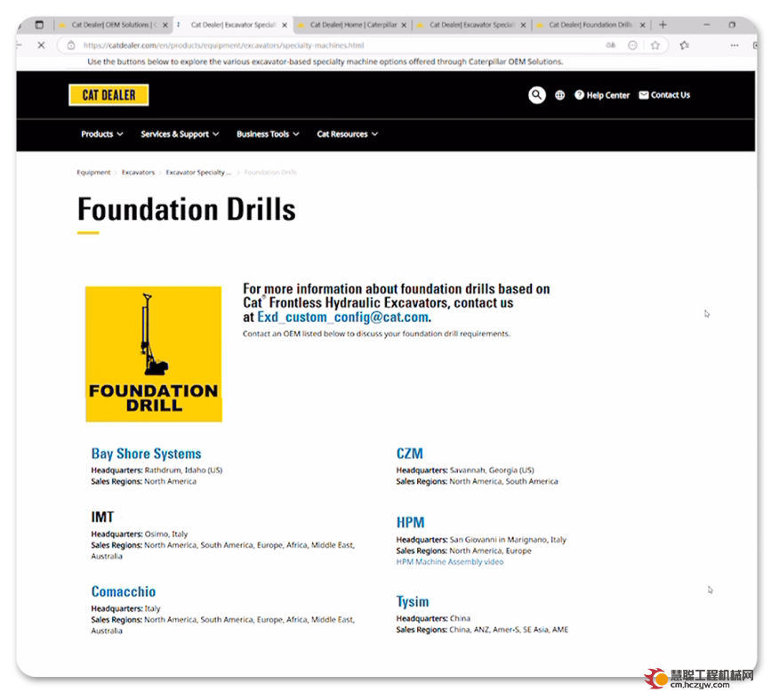
Task: Expand the Cat Resources menu
Action: point(347,134)
